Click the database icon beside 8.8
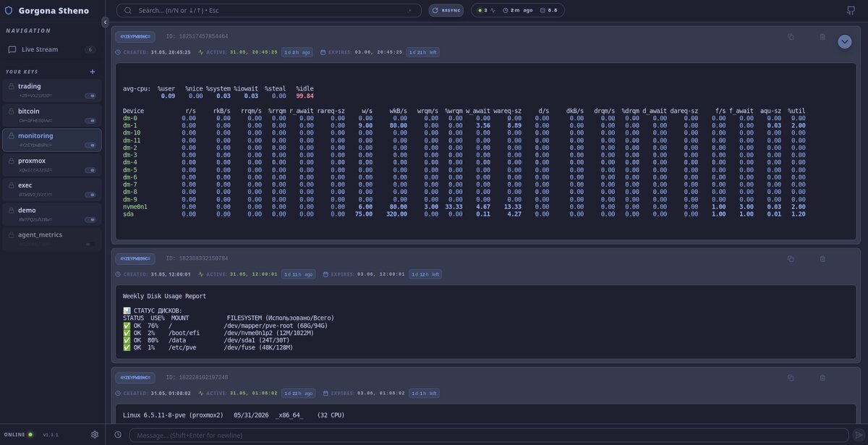Viewport: 868px width, 445px height. (x=543, y=11)
